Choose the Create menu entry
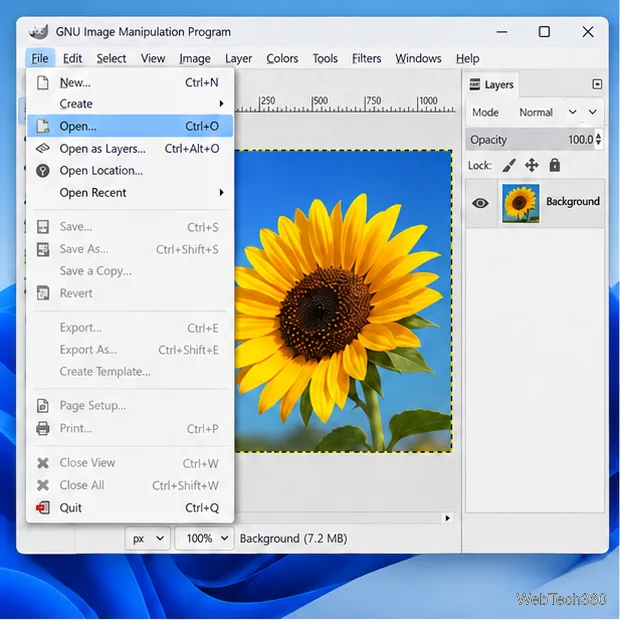Viewport: 620px width, 620px height. click(x=130, y=104)
